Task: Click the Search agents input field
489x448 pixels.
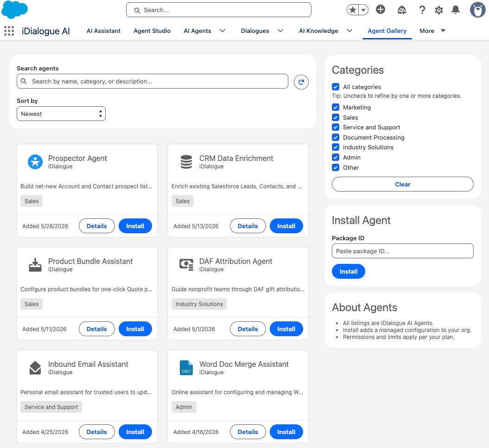Action: (152, 81)
